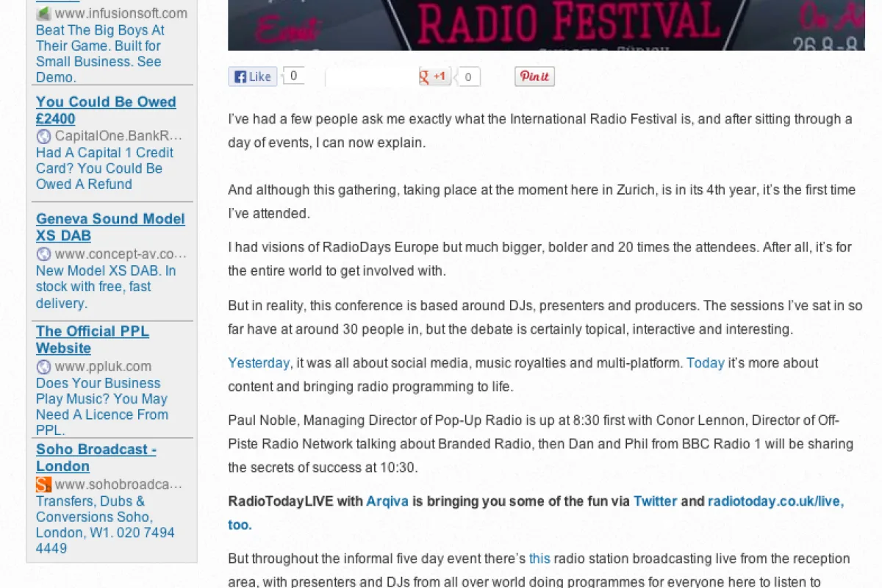882x588 pixels.
Task: Click the paragraph starting 'Paul Noble, Managing Director'
Action: point(540,444)
